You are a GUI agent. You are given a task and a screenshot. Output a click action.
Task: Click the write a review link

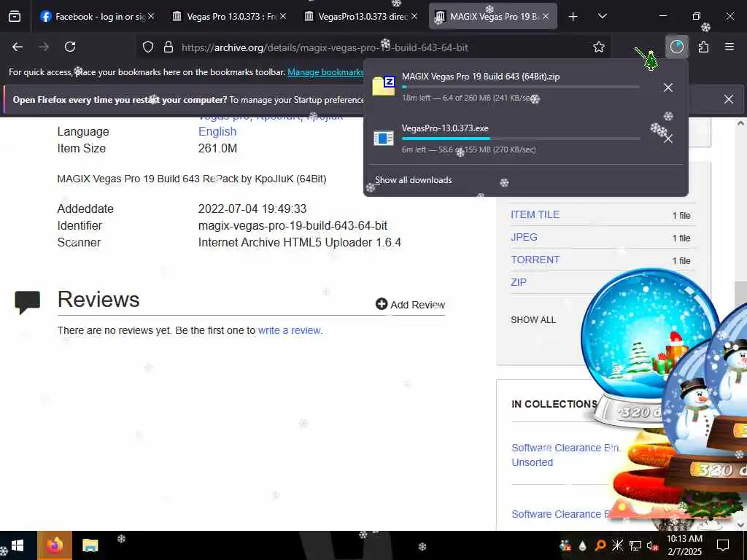click(x=290, y=330)
